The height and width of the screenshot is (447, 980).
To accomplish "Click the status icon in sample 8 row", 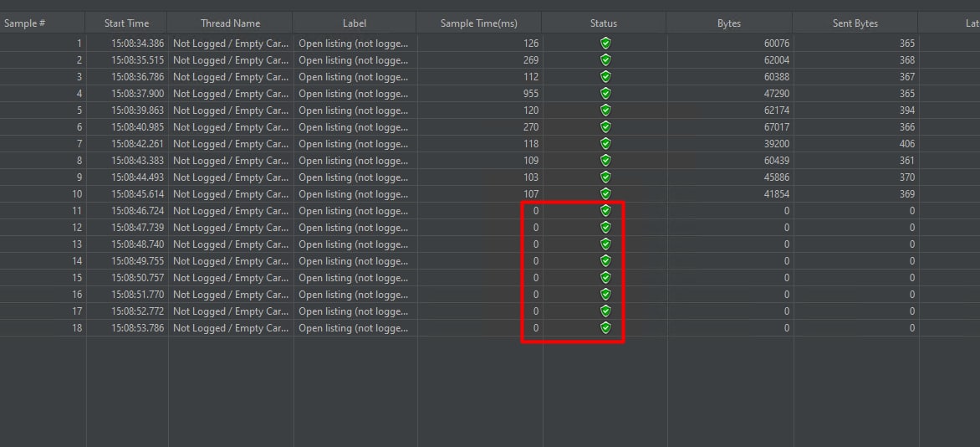I will [x=605, y=160].
